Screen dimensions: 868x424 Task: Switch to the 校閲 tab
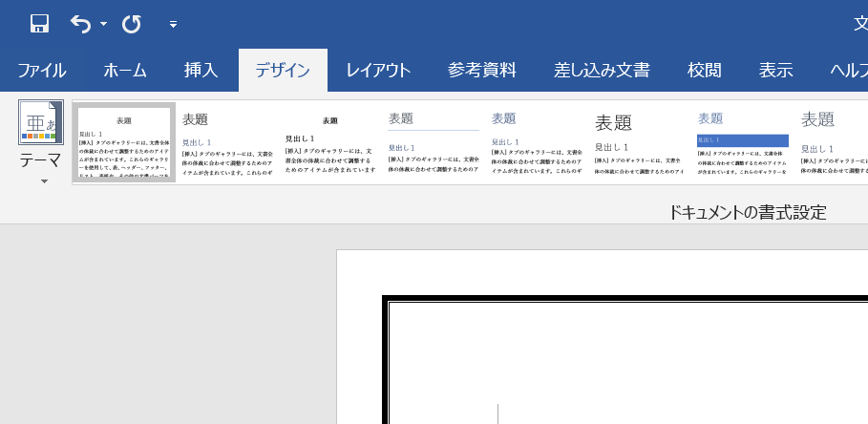(x=704, y=71)
